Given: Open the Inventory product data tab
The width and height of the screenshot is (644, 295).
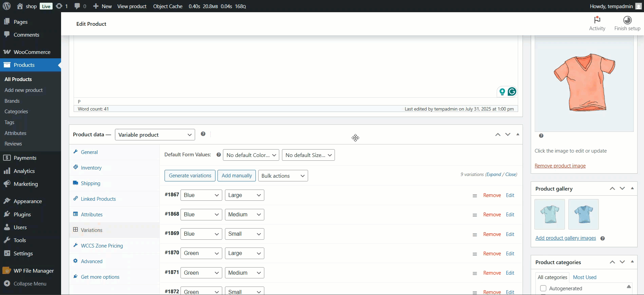Looking at the screenshot, I should 91,168.
